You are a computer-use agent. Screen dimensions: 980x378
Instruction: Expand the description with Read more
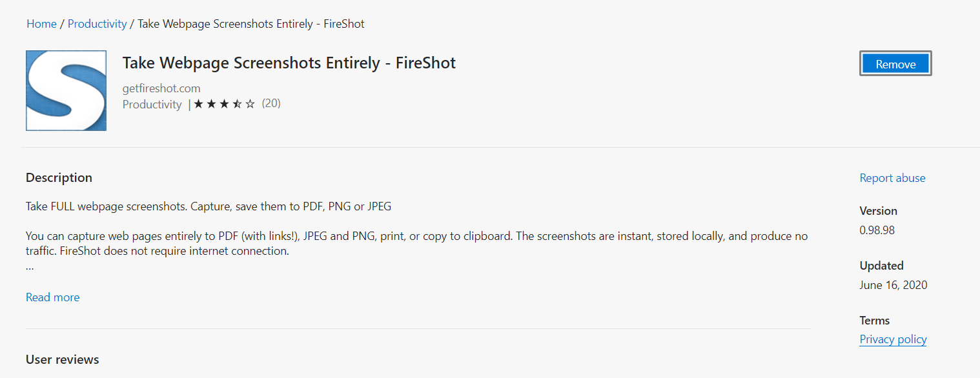pyautogui.click(x=53, y=297)
